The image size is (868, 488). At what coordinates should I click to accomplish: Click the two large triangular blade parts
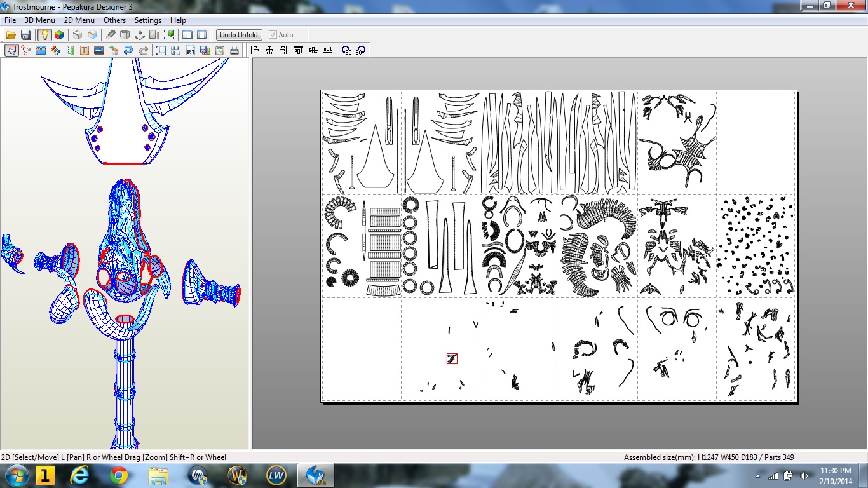coord(400,159)
